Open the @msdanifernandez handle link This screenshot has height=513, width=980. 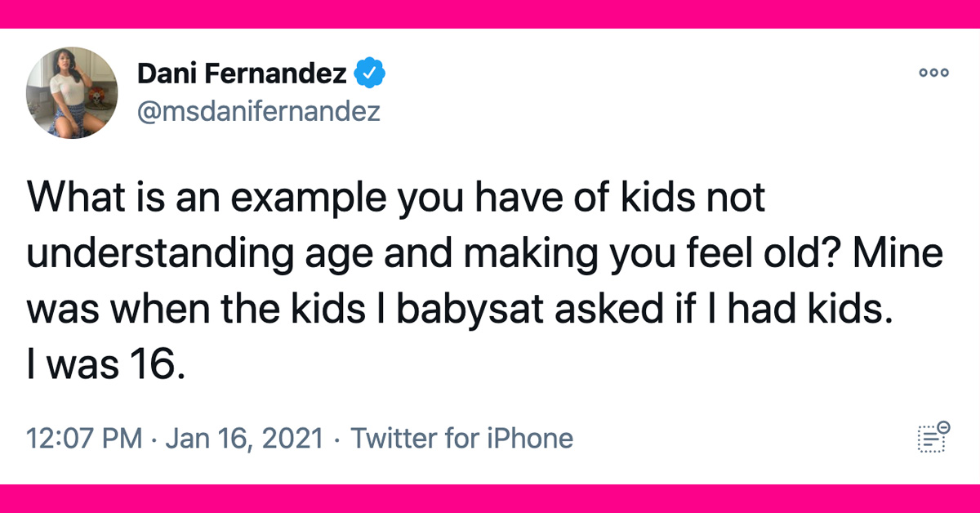pyautogui.click(x=259, y=110)
